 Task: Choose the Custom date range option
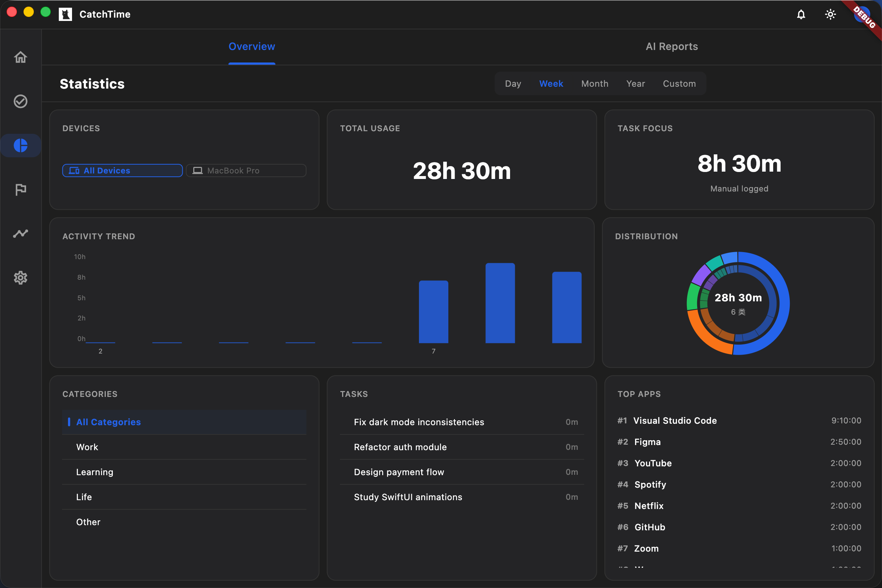tap(679, 84)
